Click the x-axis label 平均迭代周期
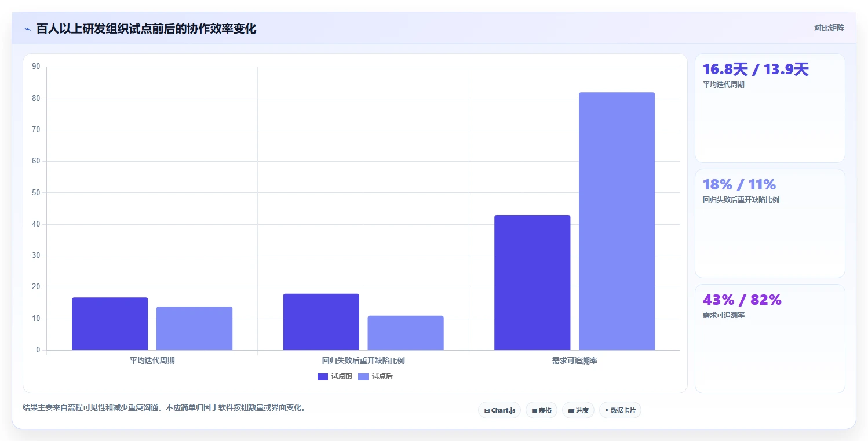Screen dimensions: 868x441 pos(152,360)
